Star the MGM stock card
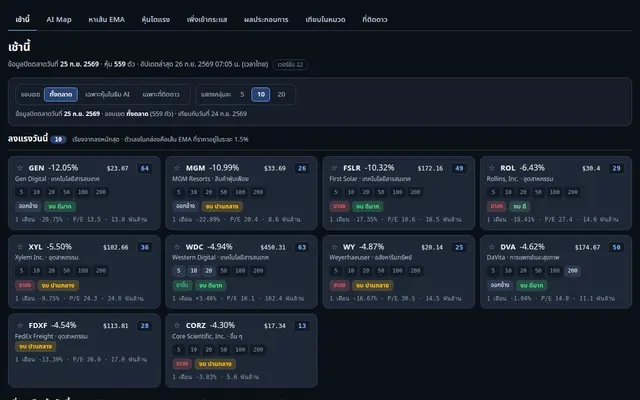This screenshot has width=640, height=400. click(x=177, y=168)
